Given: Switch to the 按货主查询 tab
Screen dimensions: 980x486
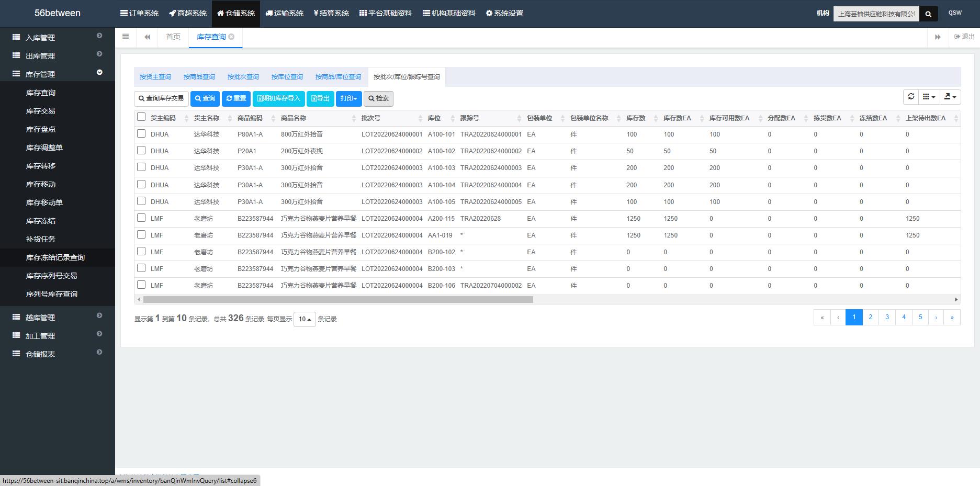Looking at the screenshot, I should tap(155, 77).
